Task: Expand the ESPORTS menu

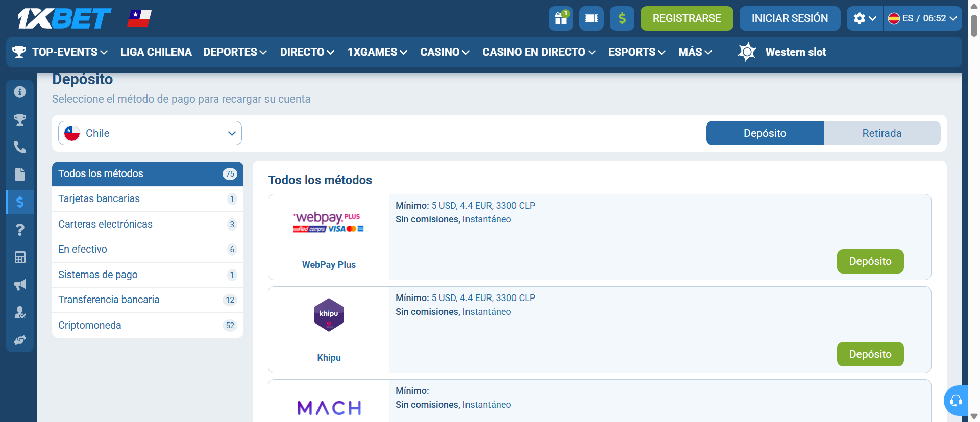Action: [x=637, y=52]
